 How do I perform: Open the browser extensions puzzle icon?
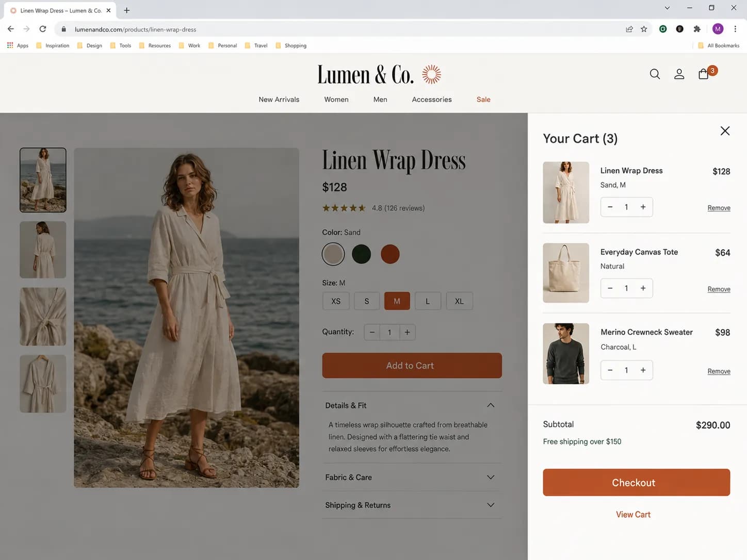pos(697,29)
